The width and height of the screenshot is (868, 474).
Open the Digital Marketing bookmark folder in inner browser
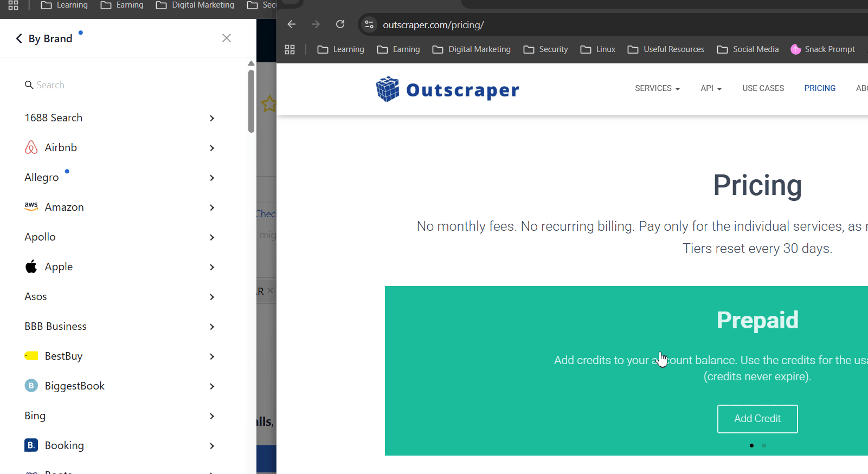[472, 49]
